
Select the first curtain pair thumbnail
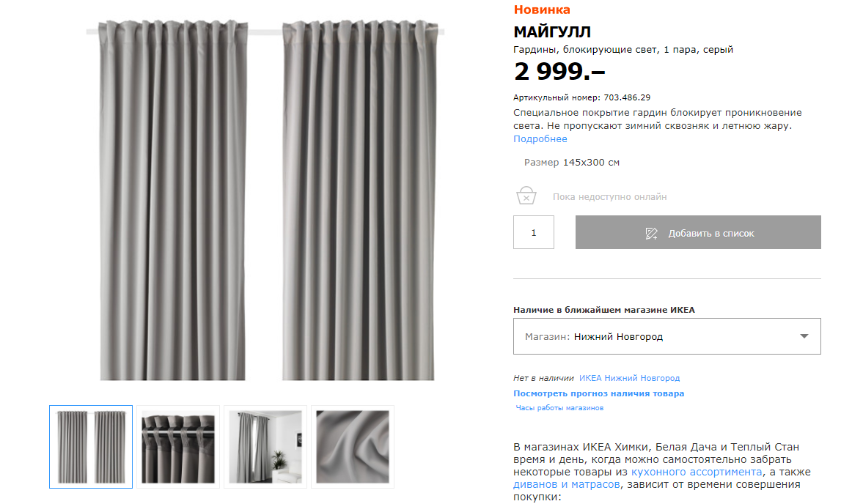pyautogui.click(x=91, y=446)
